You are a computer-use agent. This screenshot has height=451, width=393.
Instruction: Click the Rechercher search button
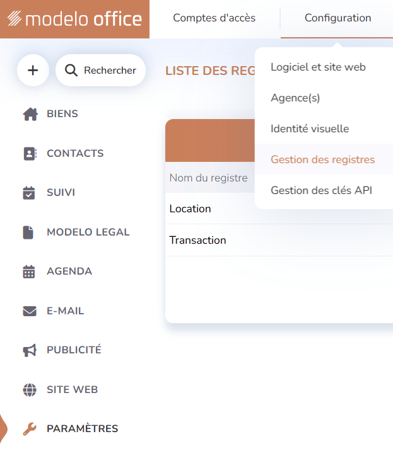tap(101, 70)
